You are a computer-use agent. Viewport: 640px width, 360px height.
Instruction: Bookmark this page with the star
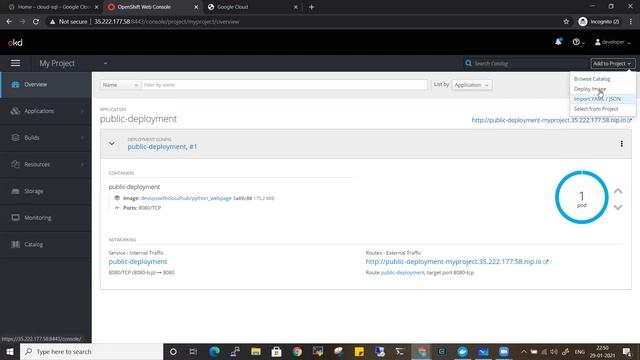click(x=566, y=22)
